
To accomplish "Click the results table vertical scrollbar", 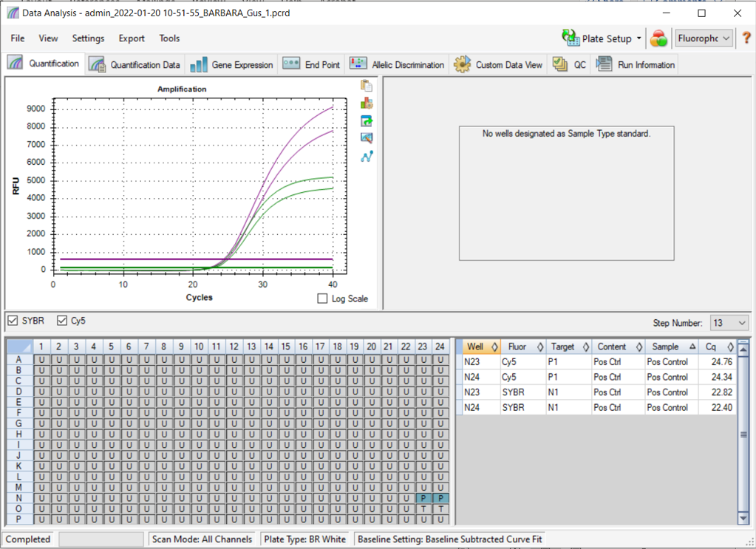I will click(743, 434).
